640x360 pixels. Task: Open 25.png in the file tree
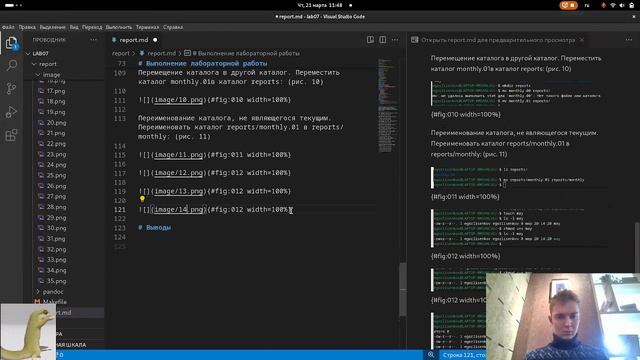point(56,176)
